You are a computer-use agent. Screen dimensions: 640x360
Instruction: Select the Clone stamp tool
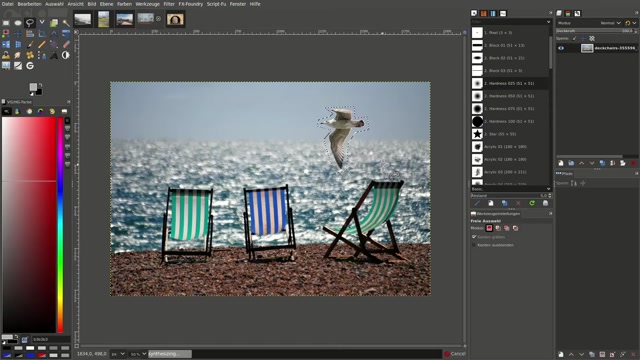pos(6,55)
